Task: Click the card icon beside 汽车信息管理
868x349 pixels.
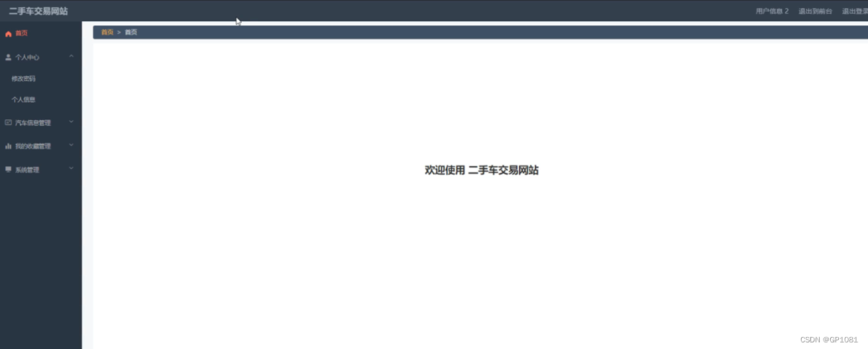Action: tap(9, 123)
